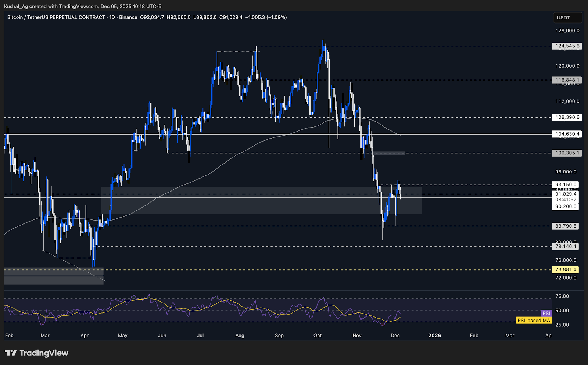Select the RSI-based MA label
588x365 pixels.
click(534, 320)
